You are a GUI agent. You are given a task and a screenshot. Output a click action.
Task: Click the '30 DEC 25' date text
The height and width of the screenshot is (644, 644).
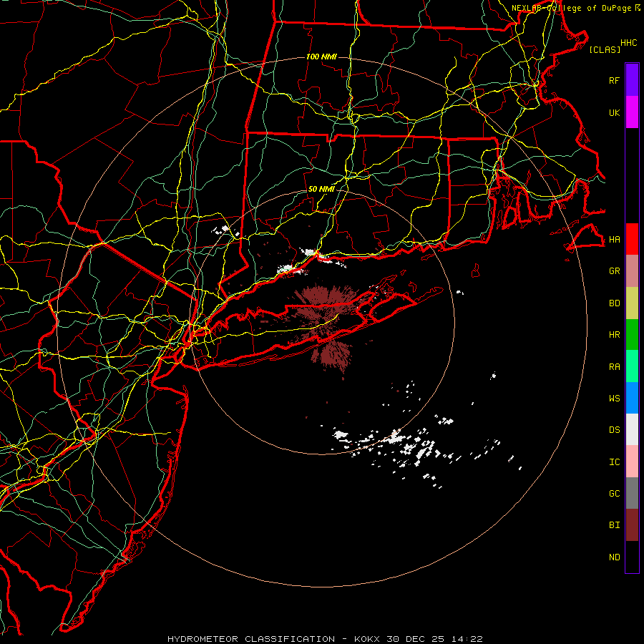coord(416,639)
